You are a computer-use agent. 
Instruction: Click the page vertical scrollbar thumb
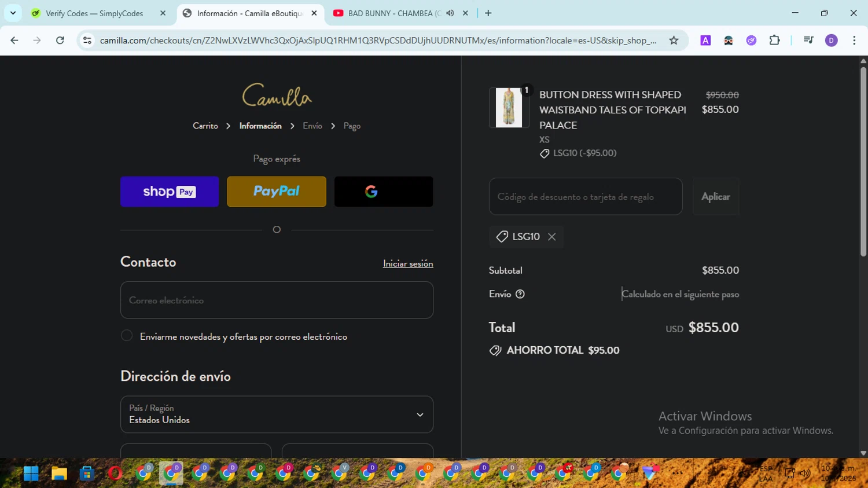coord(863,162)
